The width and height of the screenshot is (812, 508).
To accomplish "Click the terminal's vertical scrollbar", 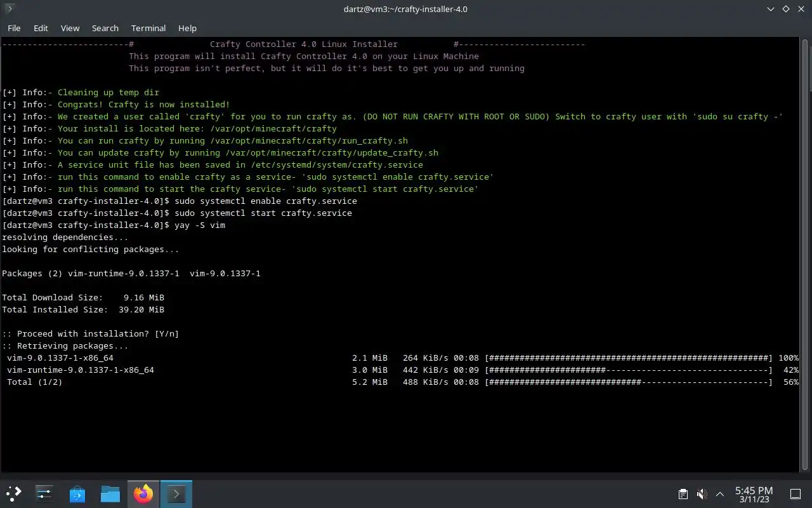I will 806,254.
